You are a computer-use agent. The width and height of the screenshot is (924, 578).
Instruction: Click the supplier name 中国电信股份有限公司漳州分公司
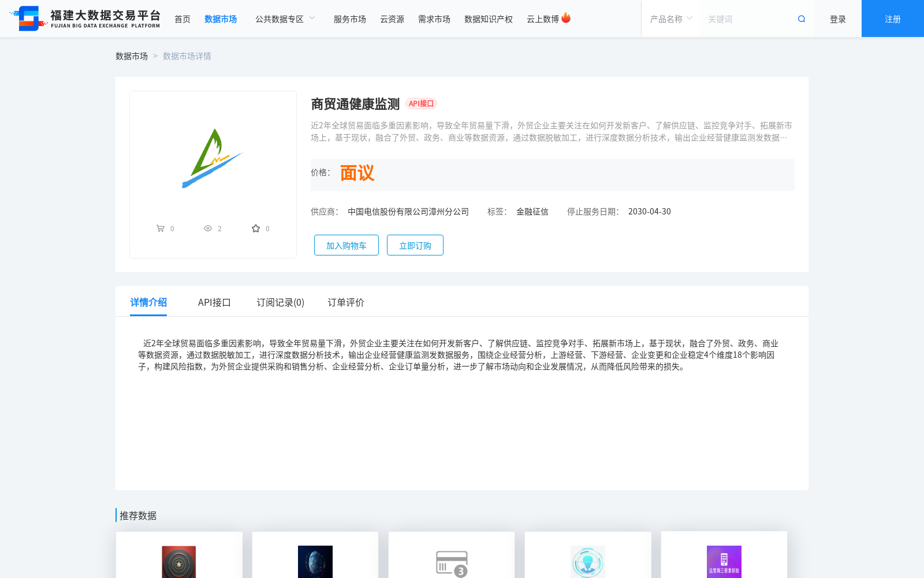(408, 212)
